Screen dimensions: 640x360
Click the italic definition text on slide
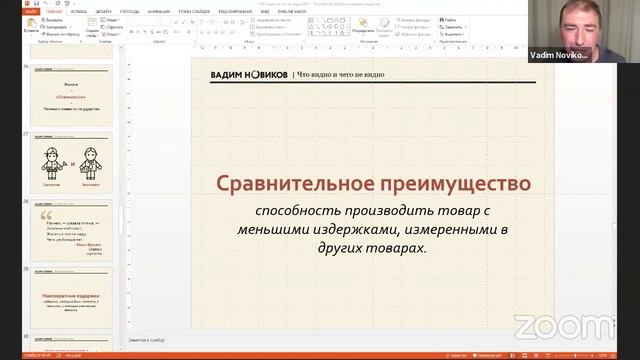point(372,229)
